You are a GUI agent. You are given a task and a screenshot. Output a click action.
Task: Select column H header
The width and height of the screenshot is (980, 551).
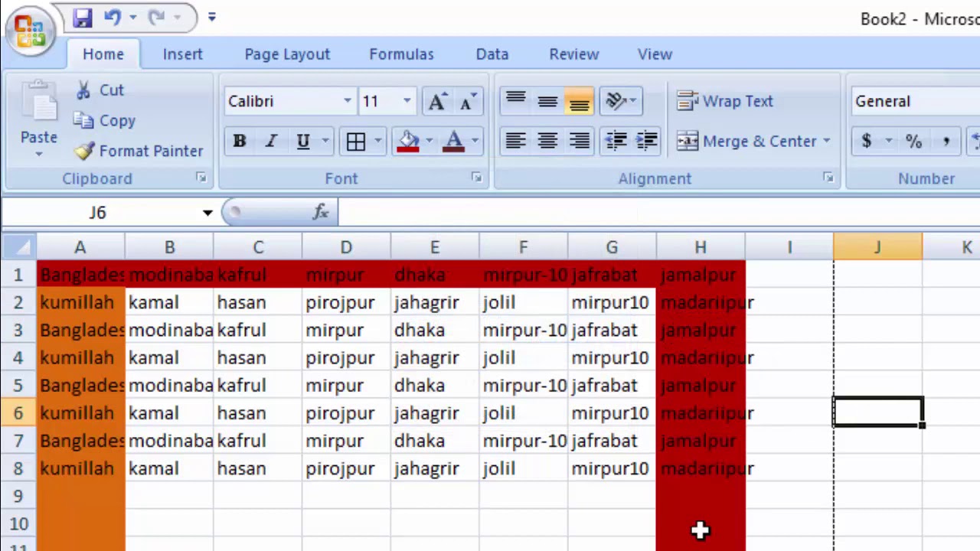coord(701,247)
